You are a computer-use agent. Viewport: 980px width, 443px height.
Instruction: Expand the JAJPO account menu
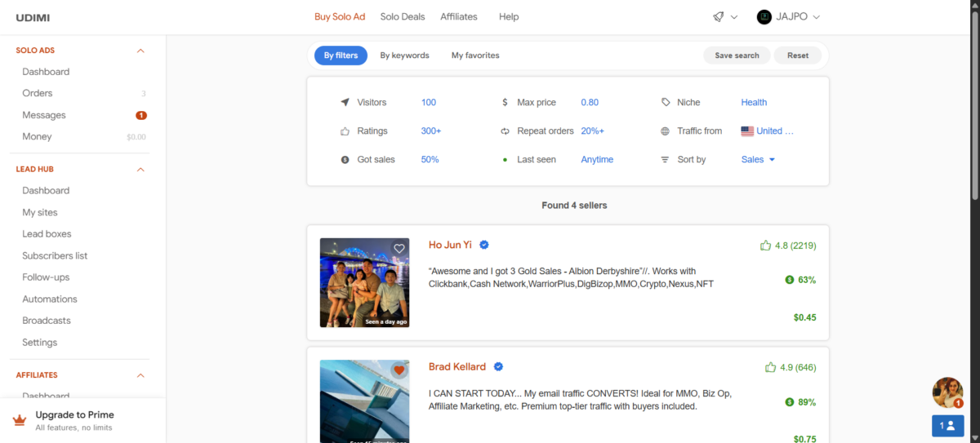coord(816,17)
